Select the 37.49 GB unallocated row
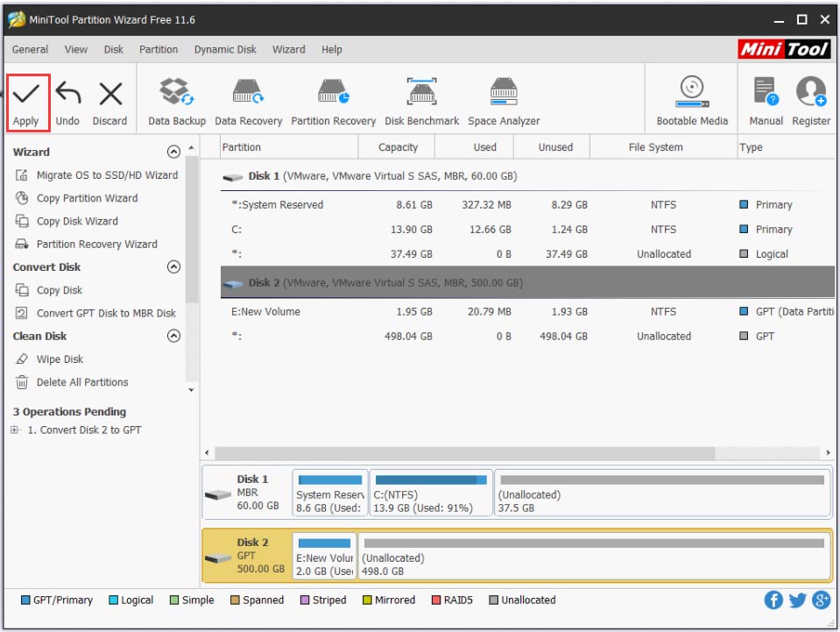This screenshot has width=840, height=632. [x=527, y=254]
